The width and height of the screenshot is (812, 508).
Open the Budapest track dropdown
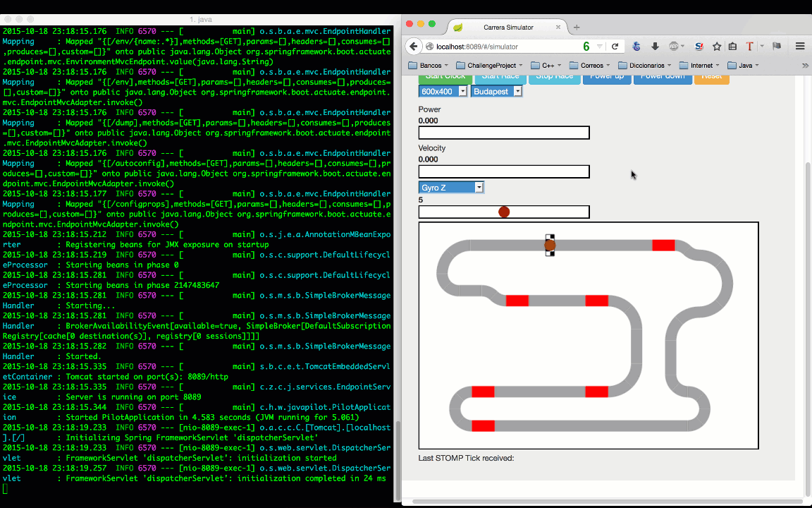point(496,91)
